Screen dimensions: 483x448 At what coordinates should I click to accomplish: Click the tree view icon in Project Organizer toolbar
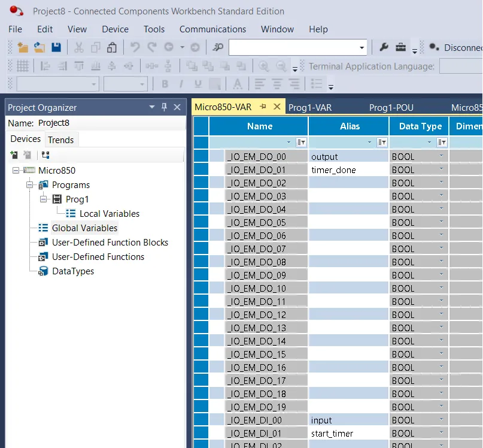[x=45, y=155]
